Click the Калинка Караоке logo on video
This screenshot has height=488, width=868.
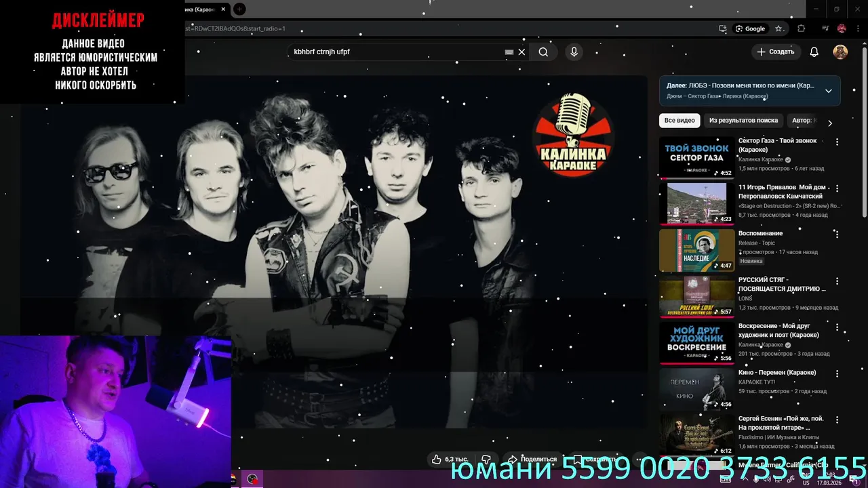tap(573, 136)
